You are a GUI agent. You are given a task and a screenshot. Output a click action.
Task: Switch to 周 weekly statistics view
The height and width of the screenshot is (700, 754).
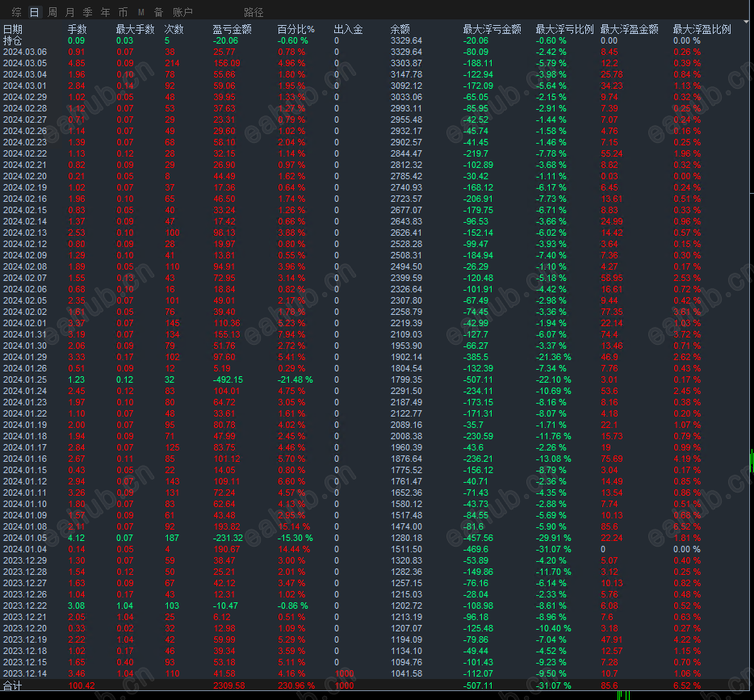point(51,12)
